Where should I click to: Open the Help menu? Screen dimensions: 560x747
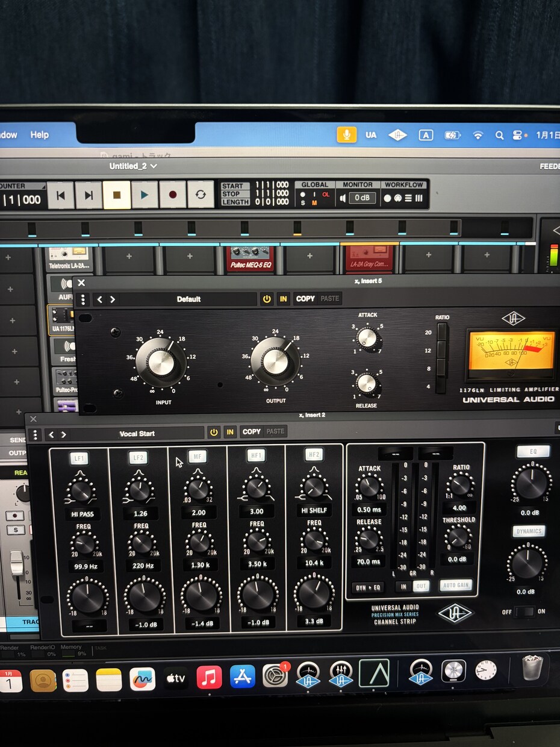(40, 135)
